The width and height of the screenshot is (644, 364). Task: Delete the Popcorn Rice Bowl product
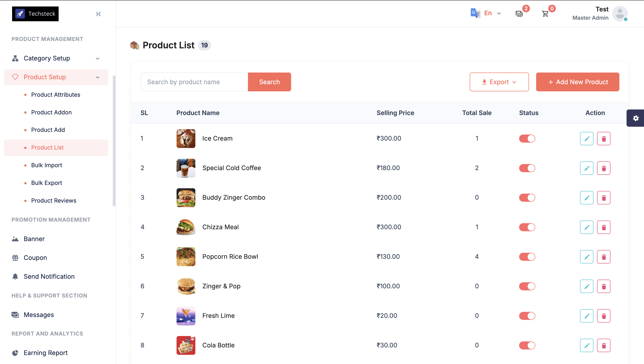[603, 257]
